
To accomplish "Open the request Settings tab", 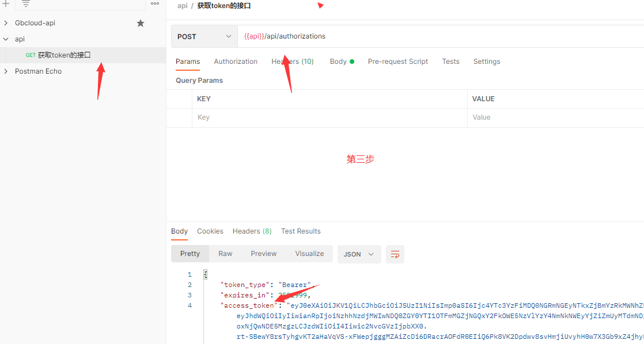I will click(x=487, y=61).
